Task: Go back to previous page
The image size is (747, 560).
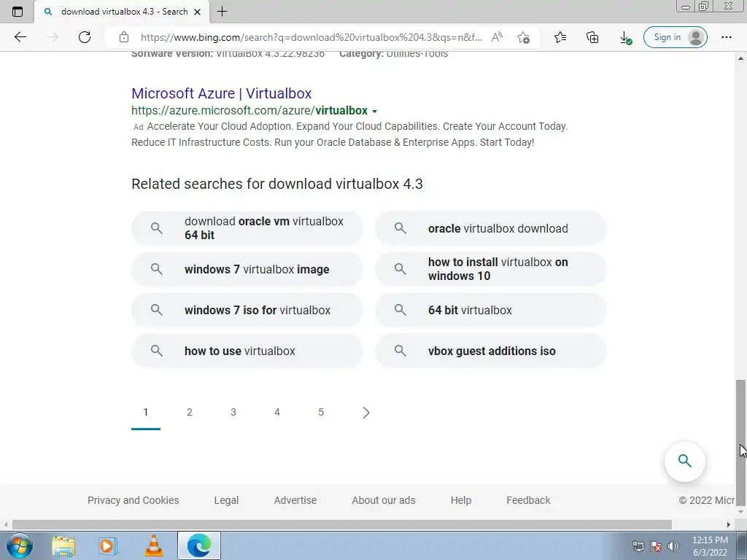Action: click(20, 37)
